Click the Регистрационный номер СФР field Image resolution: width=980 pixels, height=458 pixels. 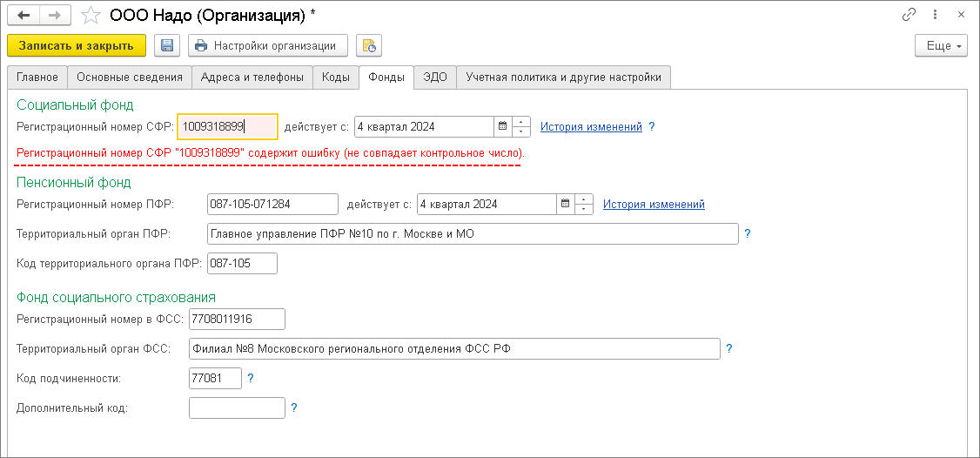point(227,126)
